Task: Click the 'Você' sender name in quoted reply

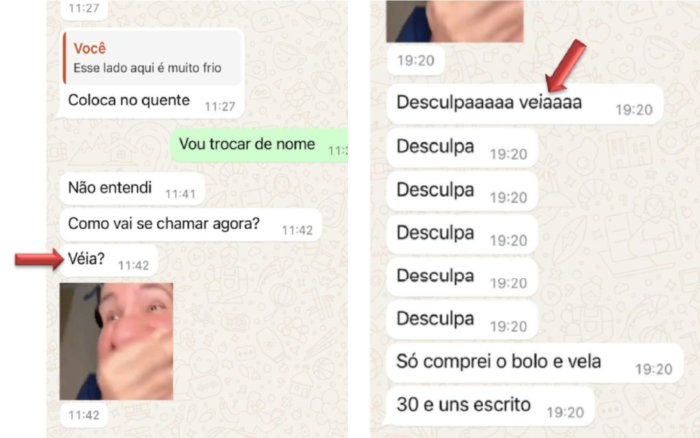Action: click(x=90, y=48)
